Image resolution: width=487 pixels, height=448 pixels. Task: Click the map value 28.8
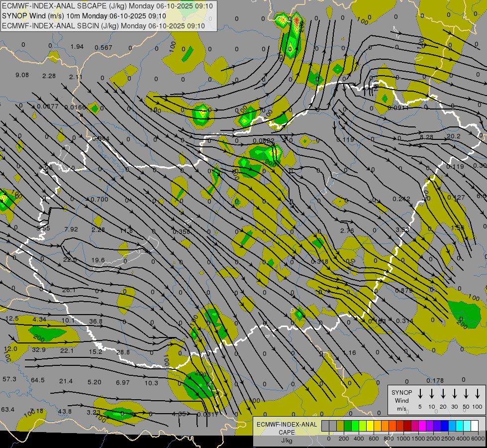123,352
